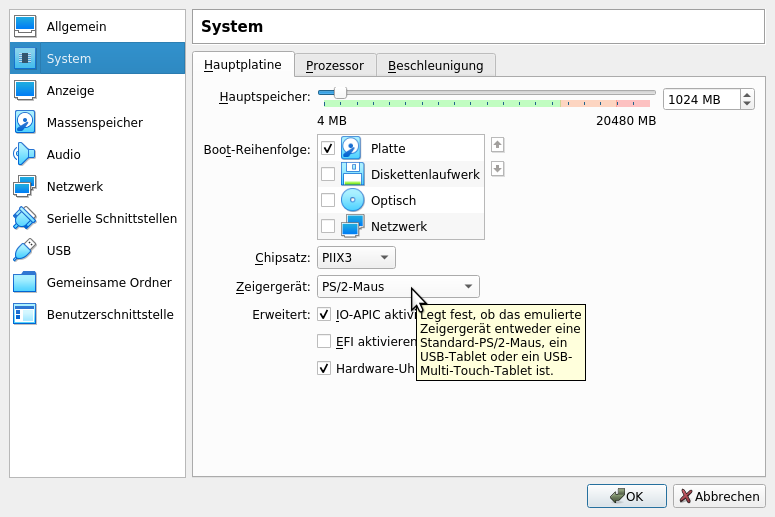This screenshot has width=775, height=517.
Task: Switch to the Prozessor tab
Action: pyautogui.click(x=335, y=65)
